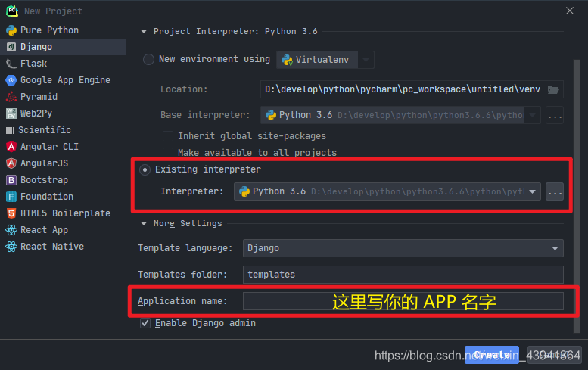Viewport: 588px width, 370px height.
Task: Select New environment using radio button
Action: pyautogui.click(x=148, y=59)
